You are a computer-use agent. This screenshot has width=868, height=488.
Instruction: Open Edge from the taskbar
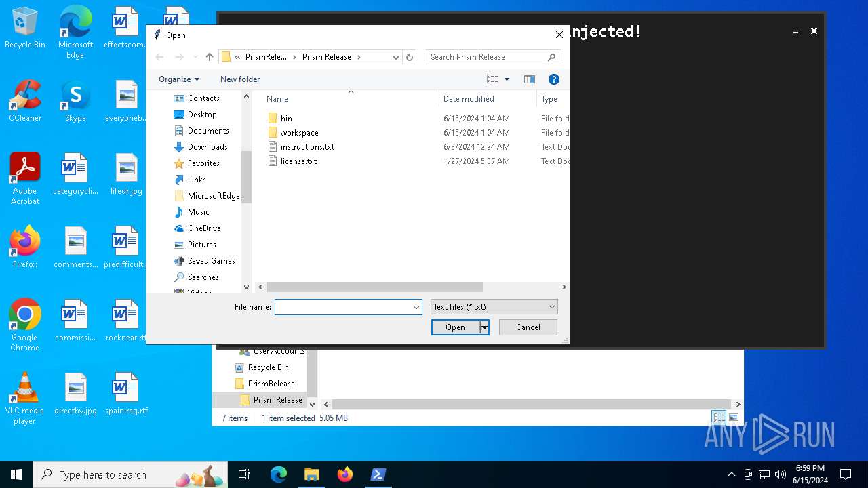[x=278, y=474]
